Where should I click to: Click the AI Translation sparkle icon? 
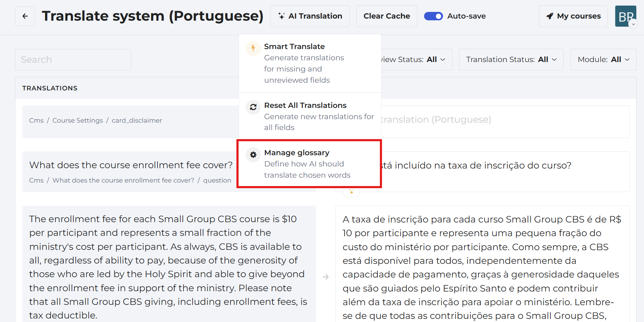(281, 16)
